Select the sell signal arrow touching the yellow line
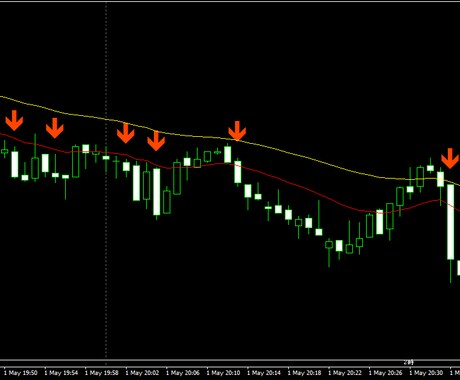The height and width of the screenshot is (380, 460). 237,131
